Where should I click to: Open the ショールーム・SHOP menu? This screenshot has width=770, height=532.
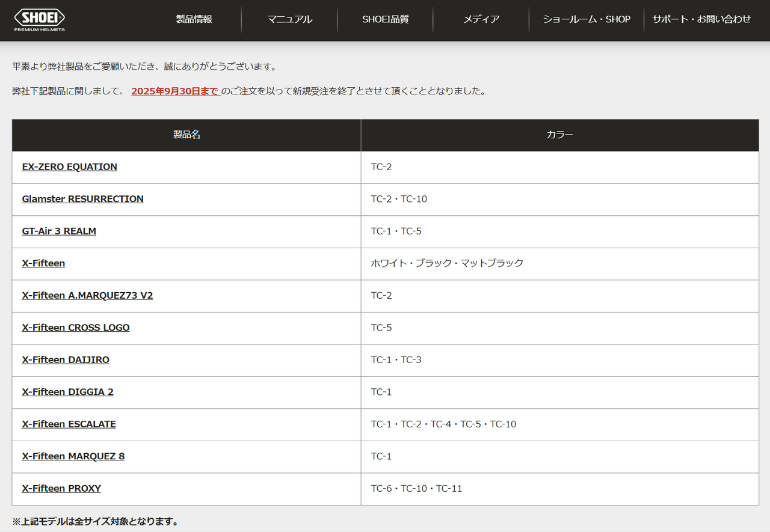[x=587, y=19]
